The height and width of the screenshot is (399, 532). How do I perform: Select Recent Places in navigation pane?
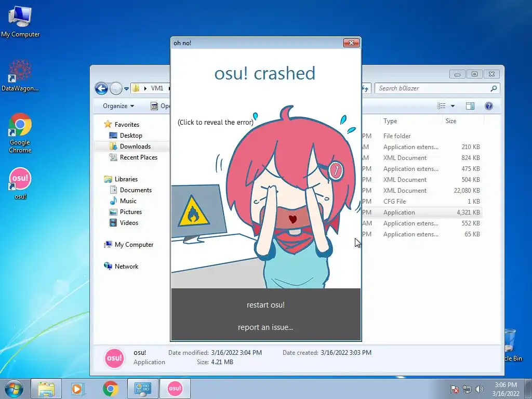click(138, 157)
